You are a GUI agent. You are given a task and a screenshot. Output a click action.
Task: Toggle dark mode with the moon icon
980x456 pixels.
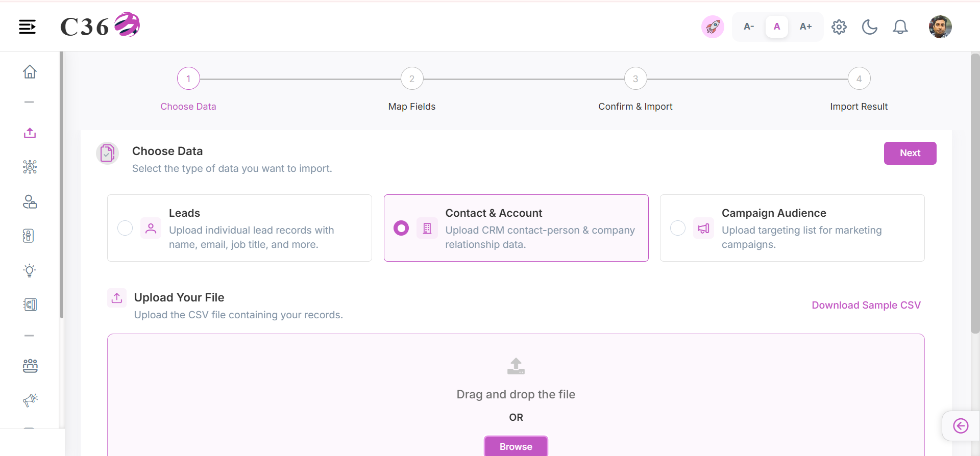tap(870, 27)
